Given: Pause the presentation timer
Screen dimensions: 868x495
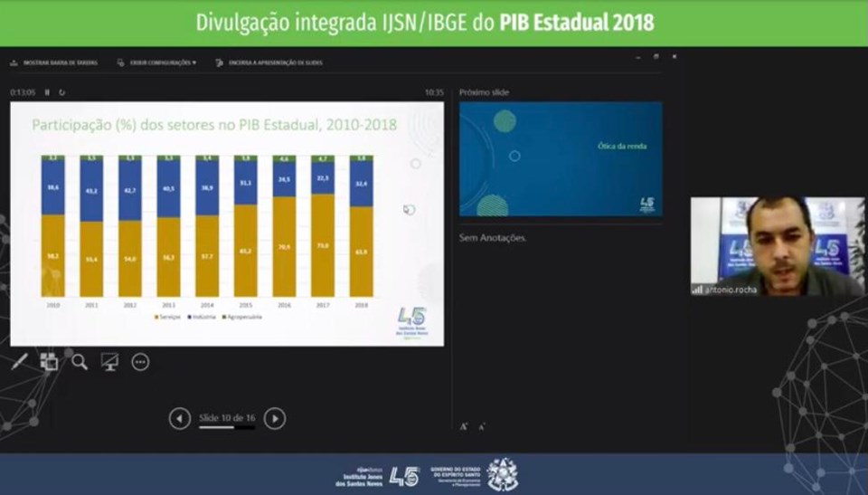Looking at the screenshot, I should coord(47,92).
